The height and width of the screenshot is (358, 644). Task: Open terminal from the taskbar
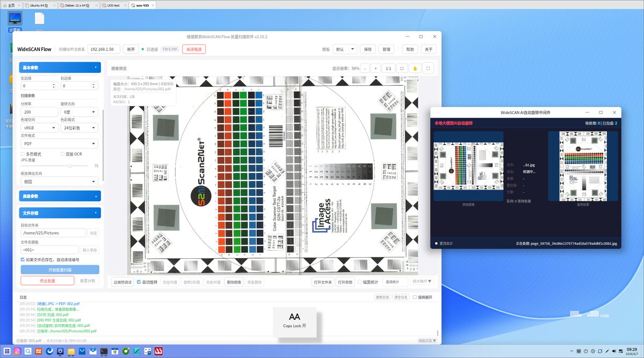[104, 351]
